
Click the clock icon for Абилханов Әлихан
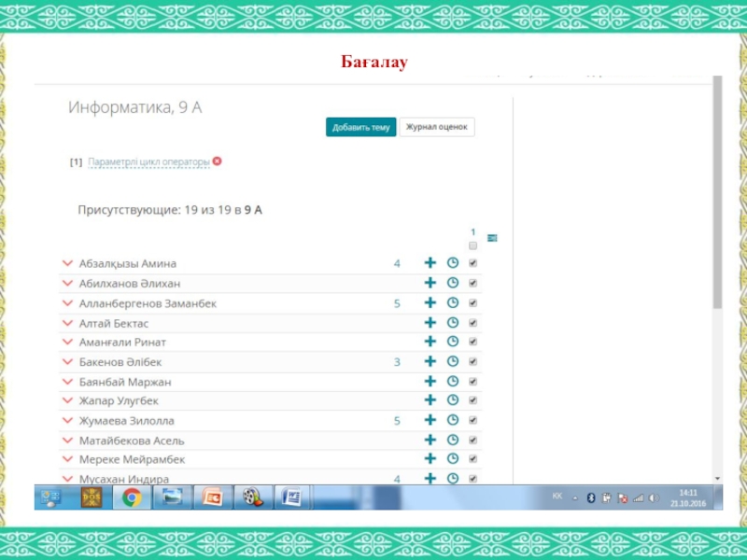pos(453,283)
